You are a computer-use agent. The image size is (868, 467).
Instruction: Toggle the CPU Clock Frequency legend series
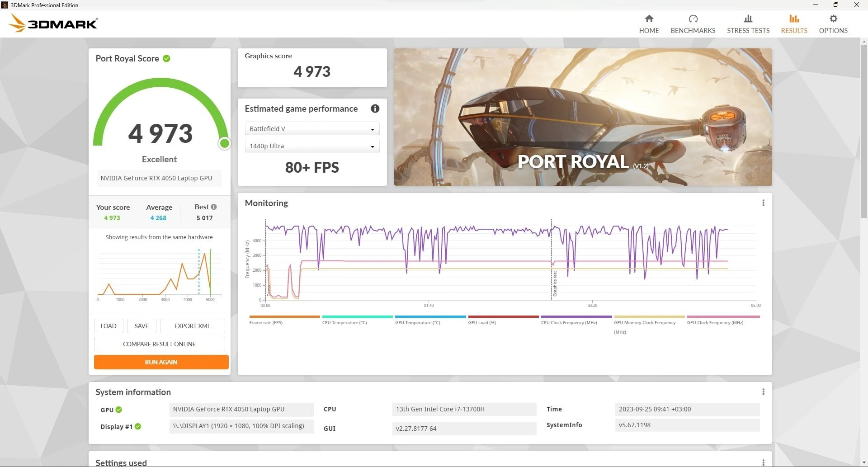[576, 320]
